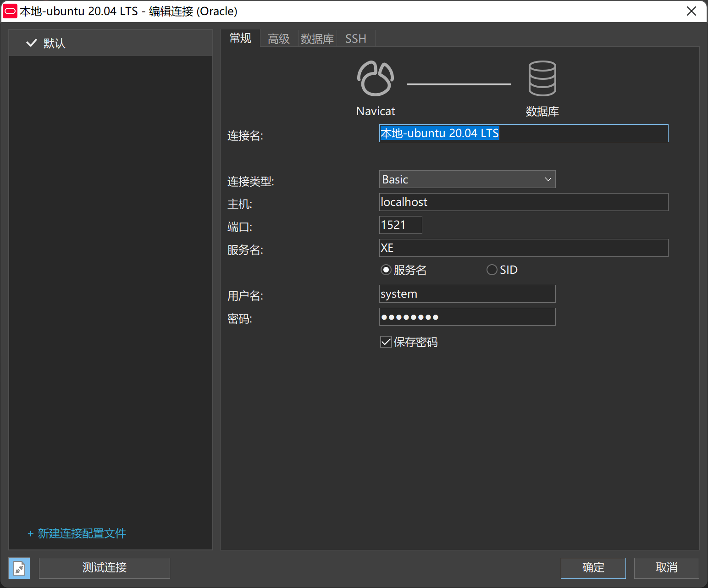
Task: Select the SID radio button
Action: tap(492, 270)
